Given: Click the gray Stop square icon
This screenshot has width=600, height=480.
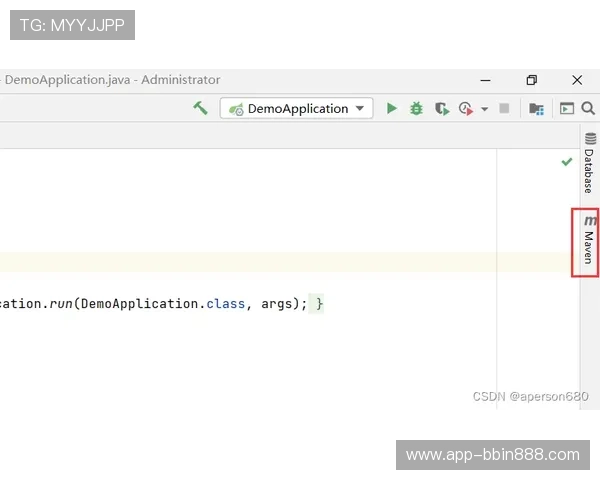Looking at the screenshot, I should click(x=504, y=108).
